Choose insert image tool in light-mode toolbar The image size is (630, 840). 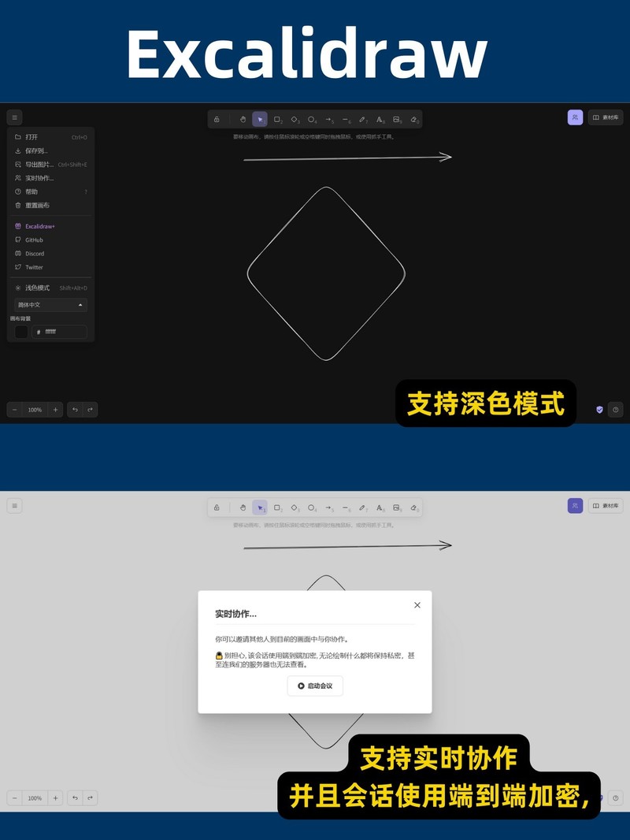click(397, 507)
